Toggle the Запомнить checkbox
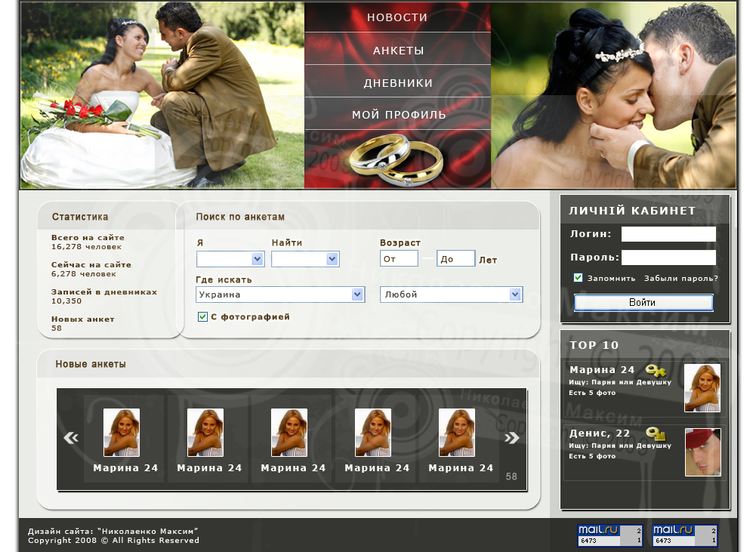 (x=579, y=278)
